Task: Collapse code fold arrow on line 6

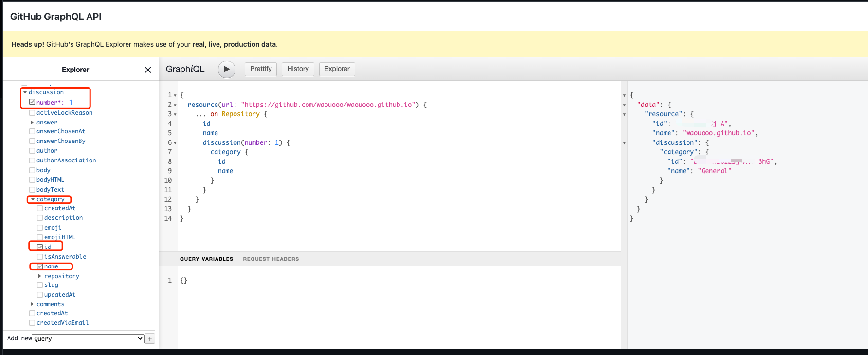Action: pyautogui.click(x=175, y=143)
